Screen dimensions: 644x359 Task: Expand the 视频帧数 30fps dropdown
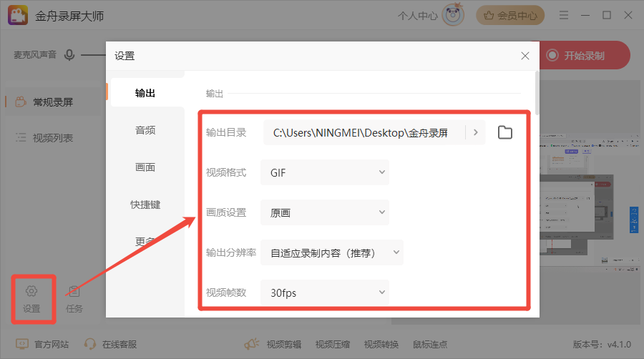325,292
